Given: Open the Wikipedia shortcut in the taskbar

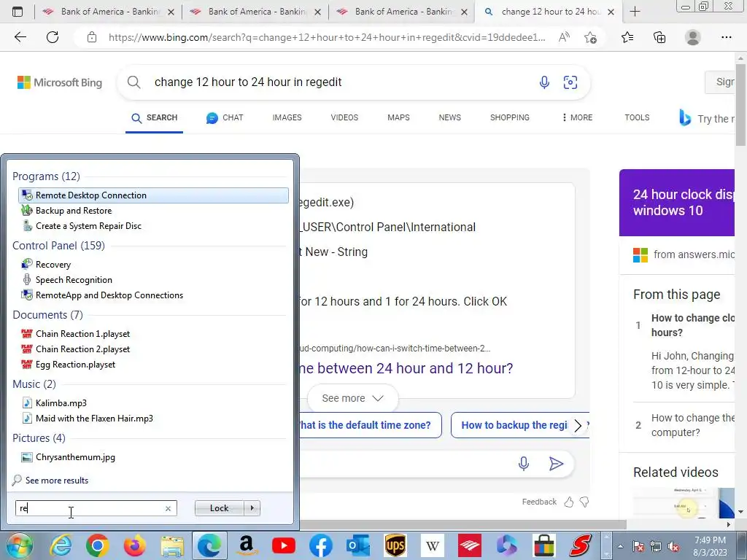Looking at the screenshot, I should (x=433, y=545).
